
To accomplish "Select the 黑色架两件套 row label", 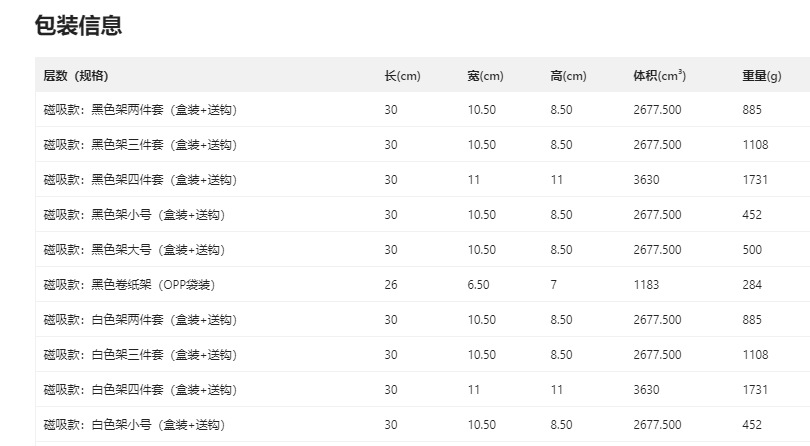I will click(x=140, y=110).
